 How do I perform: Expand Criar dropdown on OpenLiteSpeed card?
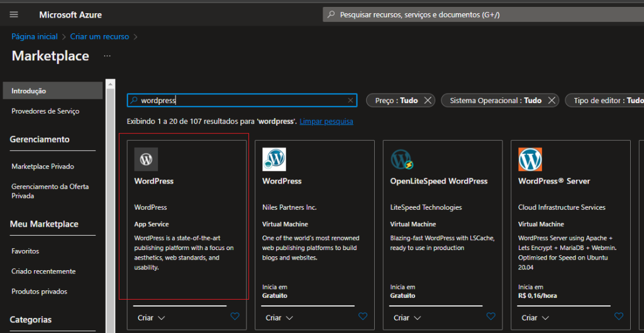click(408, 318)
